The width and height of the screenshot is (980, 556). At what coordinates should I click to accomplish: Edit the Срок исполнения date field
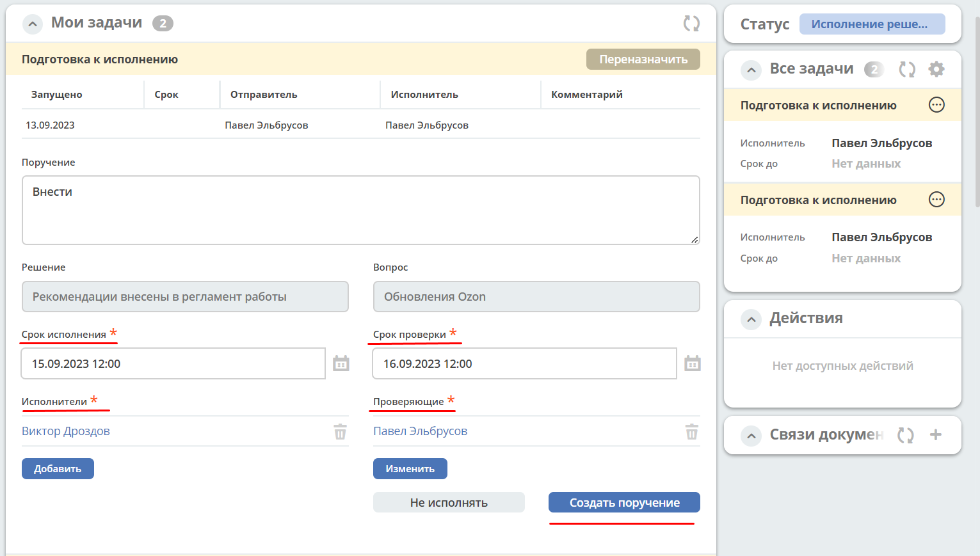[x=173, y=363]
